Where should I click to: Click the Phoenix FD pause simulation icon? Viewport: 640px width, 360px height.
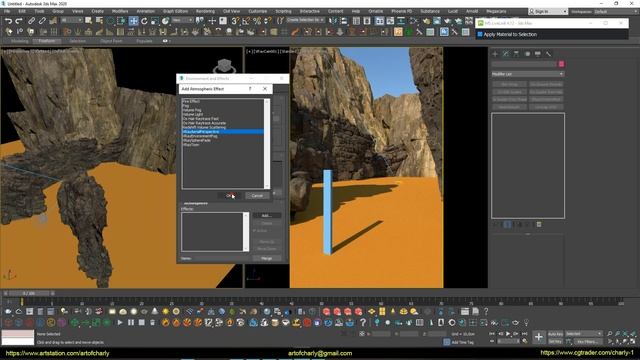coord(131,322)
